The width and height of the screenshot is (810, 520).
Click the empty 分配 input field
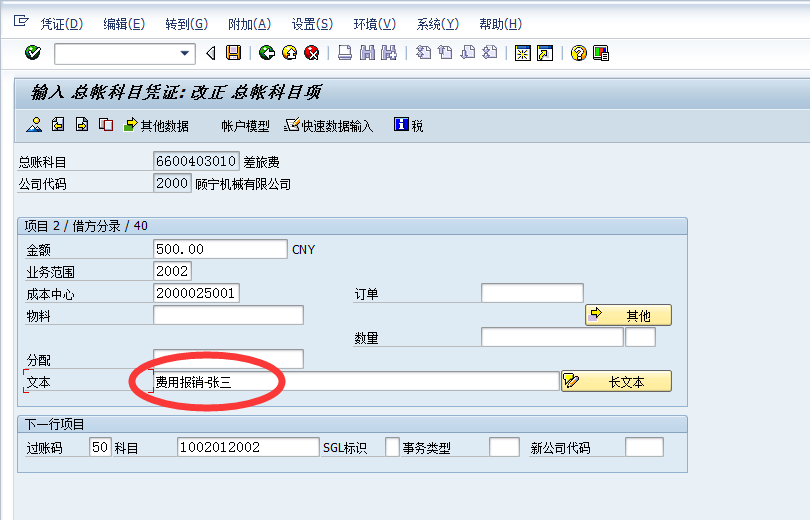[x=228, y=359]
